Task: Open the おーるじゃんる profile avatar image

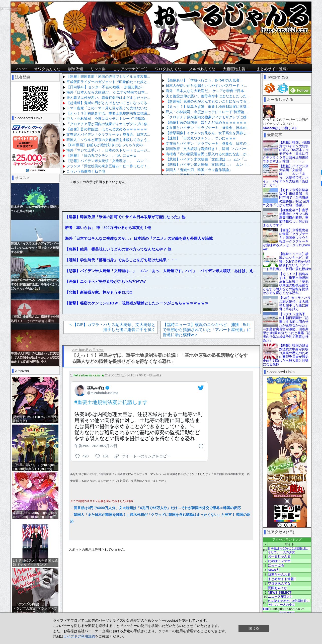Action: point(269,111)
